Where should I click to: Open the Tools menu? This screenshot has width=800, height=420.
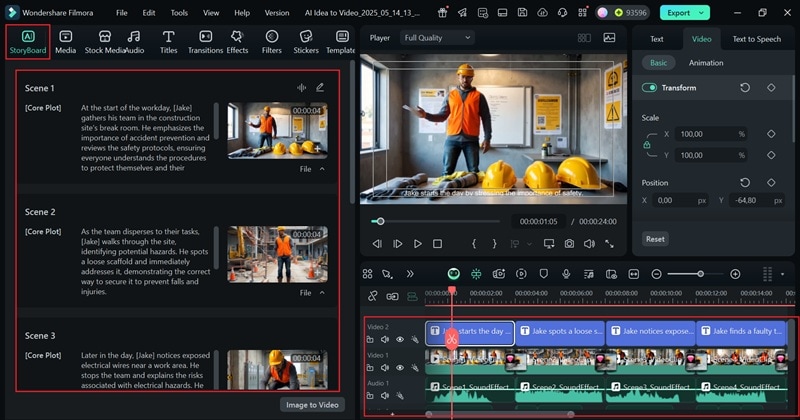(179, 13)
